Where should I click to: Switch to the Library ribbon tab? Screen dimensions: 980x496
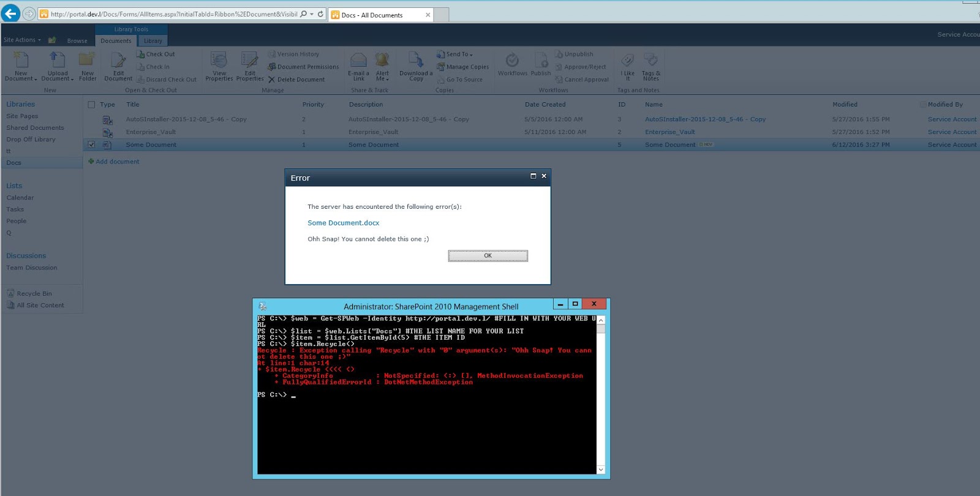[x=153, y=41]
